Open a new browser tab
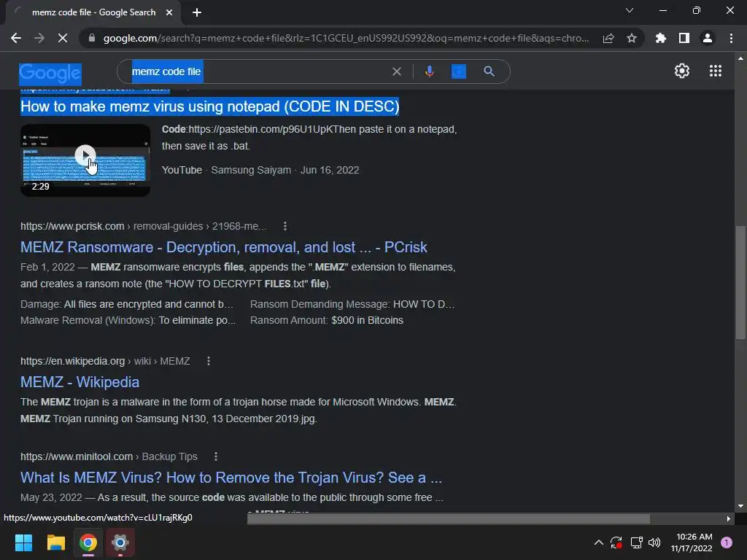 point(197,12)
